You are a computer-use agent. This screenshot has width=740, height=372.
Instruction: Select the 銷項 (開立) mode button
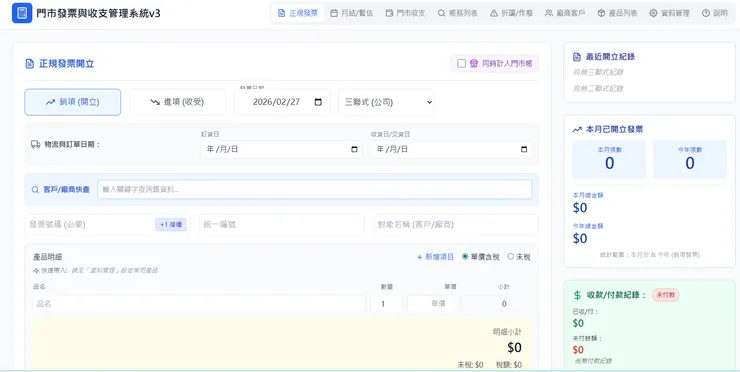tap(73, 102)
